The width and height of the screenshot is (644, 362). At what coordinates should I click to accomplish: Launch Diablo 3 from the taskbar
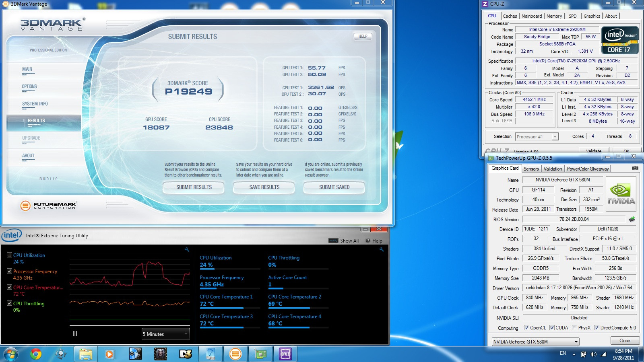click(186, 354)
